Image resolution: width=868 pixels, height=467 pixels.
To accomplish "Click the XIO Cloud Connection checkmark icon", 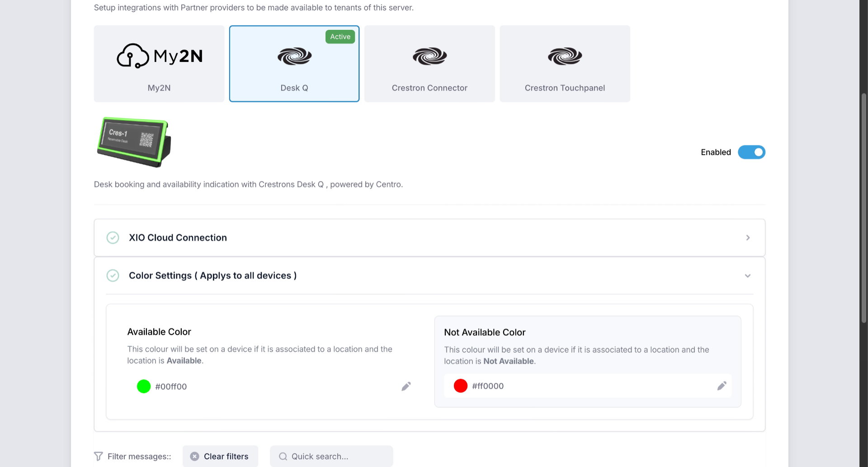I will [x=113, y=238].
